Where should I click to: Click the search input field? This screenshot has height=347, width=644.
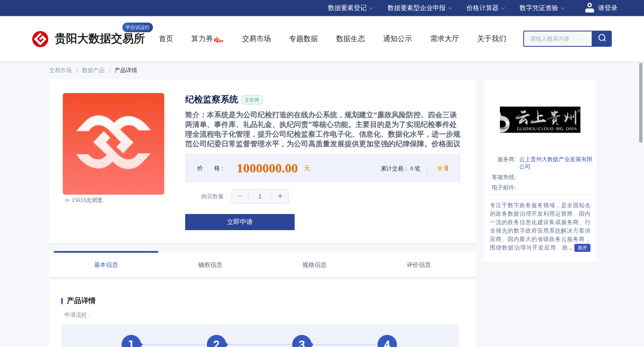tap(558, 39)
